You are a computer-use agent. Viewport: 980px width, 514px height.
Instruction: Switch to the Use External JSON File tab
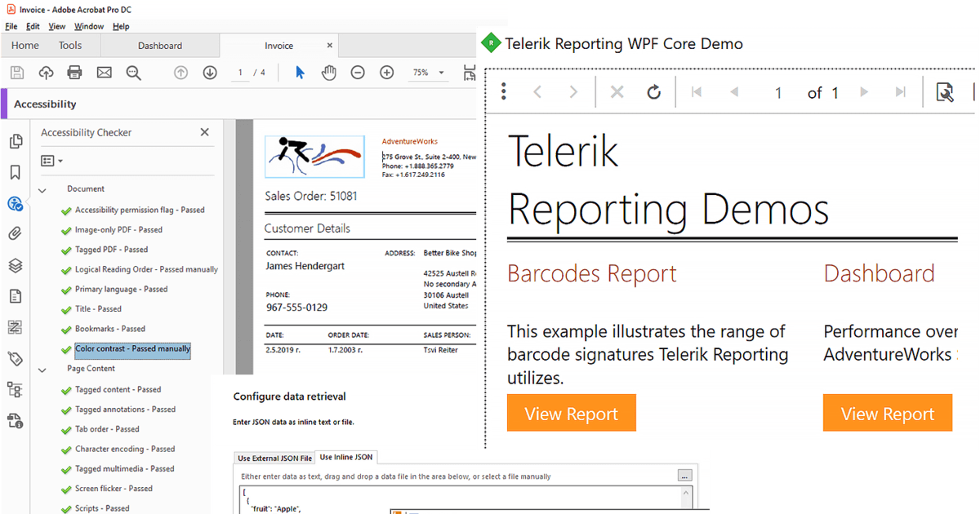point(274,458)
